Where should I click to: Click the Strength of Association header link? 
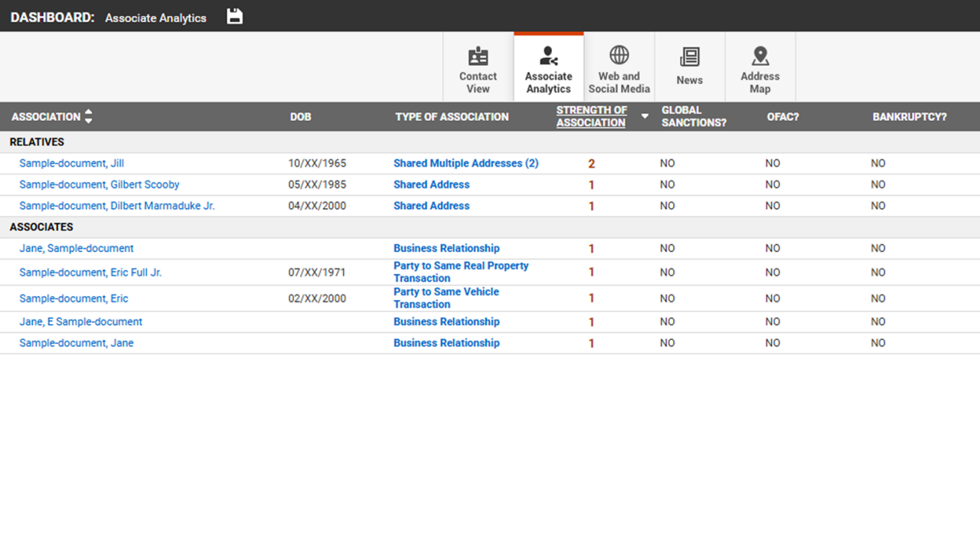(591, 116)
